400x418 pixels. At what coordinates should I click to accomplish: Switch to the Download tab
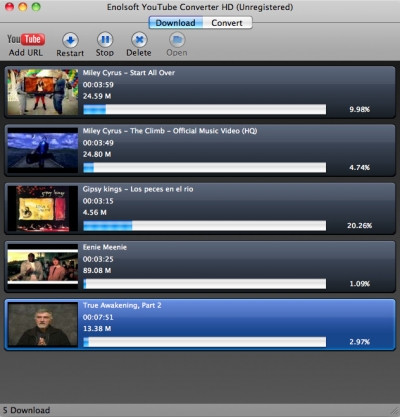tap(176, 23)
